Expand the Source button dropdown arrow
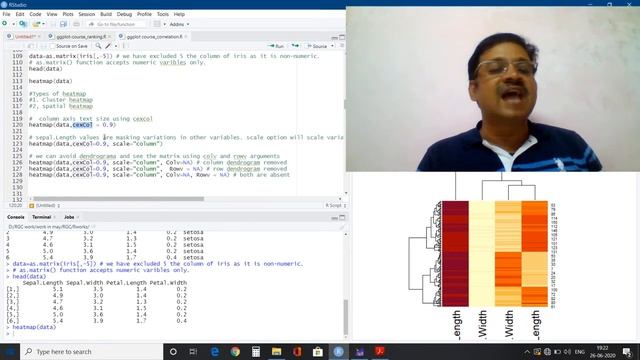 332,46
